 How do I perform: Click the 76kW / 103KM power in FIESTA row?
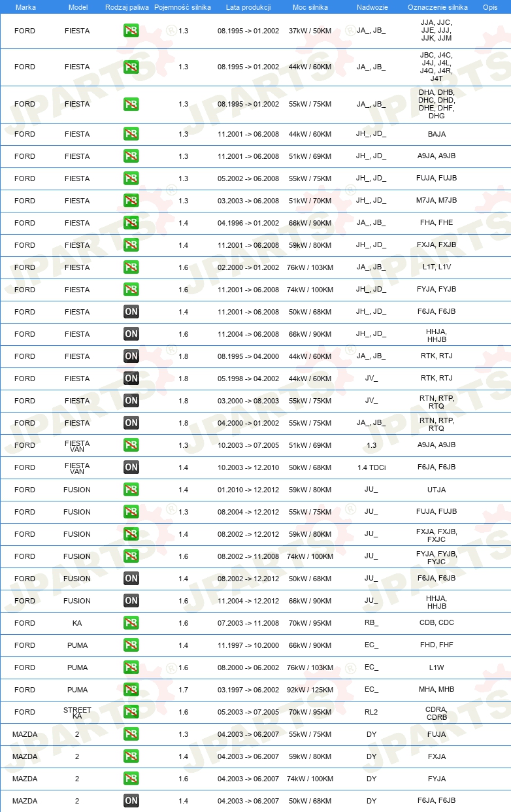pos(310,267)
